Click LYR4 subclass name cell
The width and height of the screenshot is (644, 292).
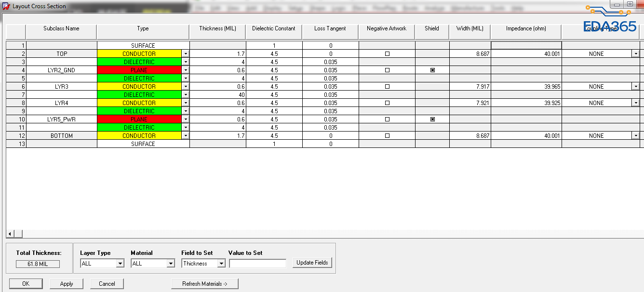click(x=61, y=103)
